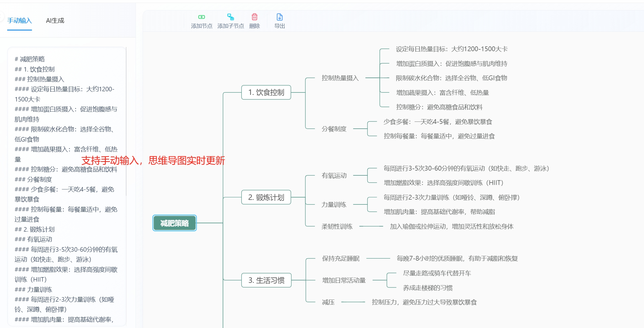
Task: Click the '# 减肥策略' line in editor
Action: coord(30,59)
